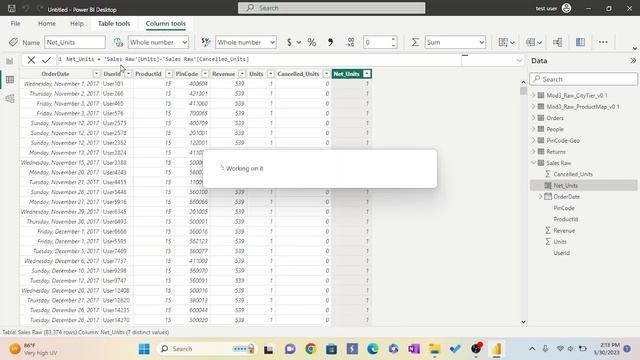Apply thousands separator comma icon
This screenshot has height=360, width=640.
(x=330, y=42)
